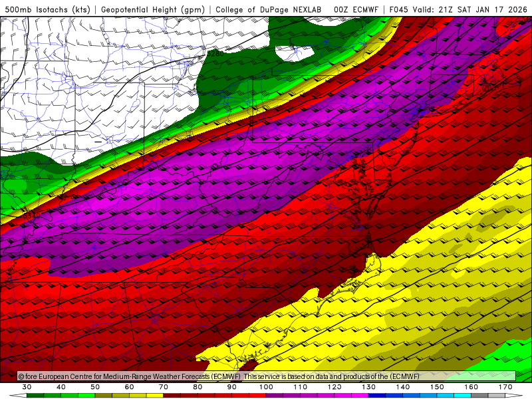Click the '90' value on the color scale
The height and width of the screenshot is (399, 532).
[232, 387]
